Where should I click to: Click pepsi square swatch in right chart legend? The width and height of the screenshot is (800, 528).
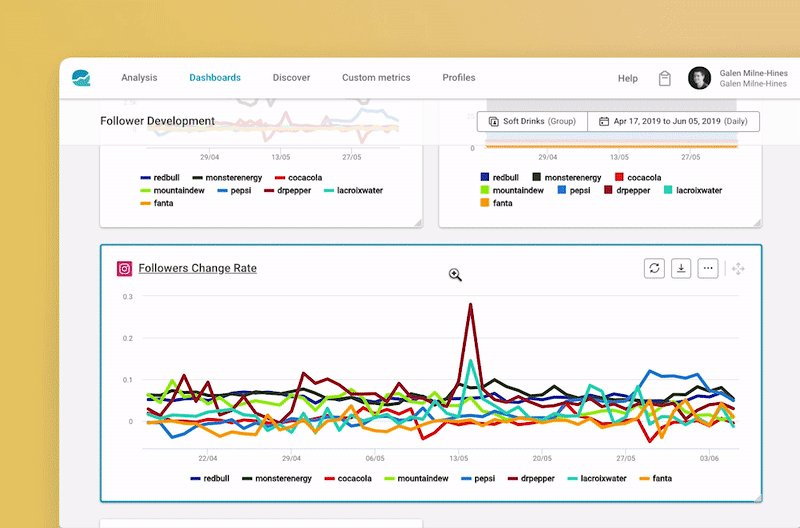coord(562,190)
